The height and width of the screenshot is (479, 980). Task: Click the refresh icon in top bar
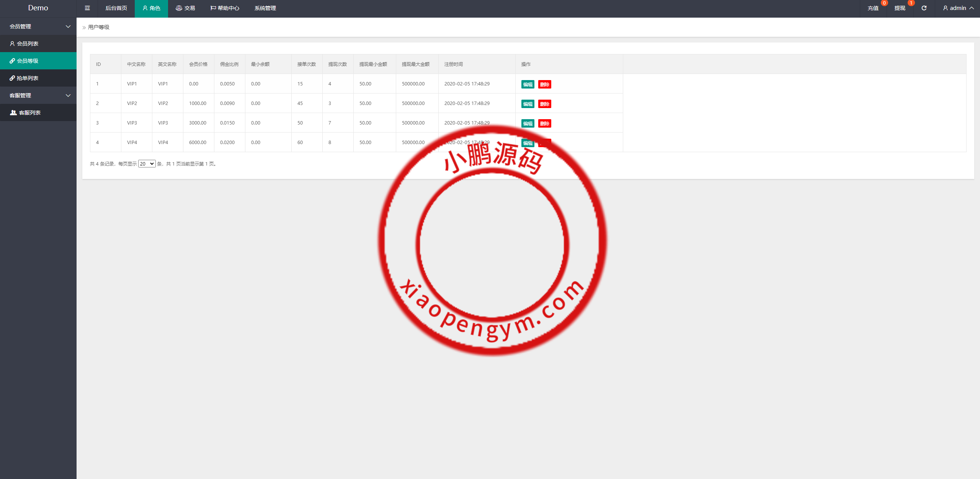pos(924,8)
